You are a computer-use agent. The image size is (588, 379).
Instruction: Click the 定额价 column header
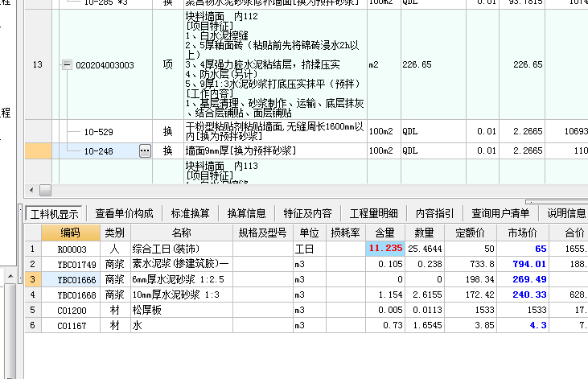(471, 233)
